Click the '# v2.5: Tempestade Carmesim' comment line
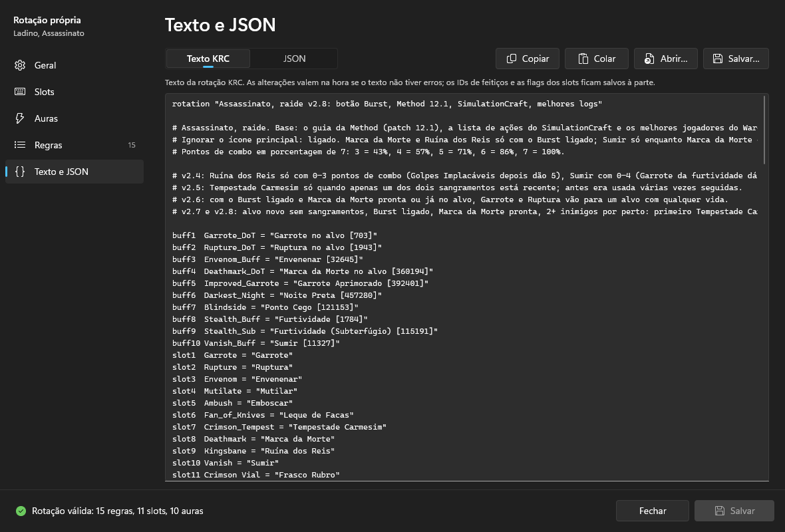The height and width of the screenshot is (532, 785). [457, 188]
